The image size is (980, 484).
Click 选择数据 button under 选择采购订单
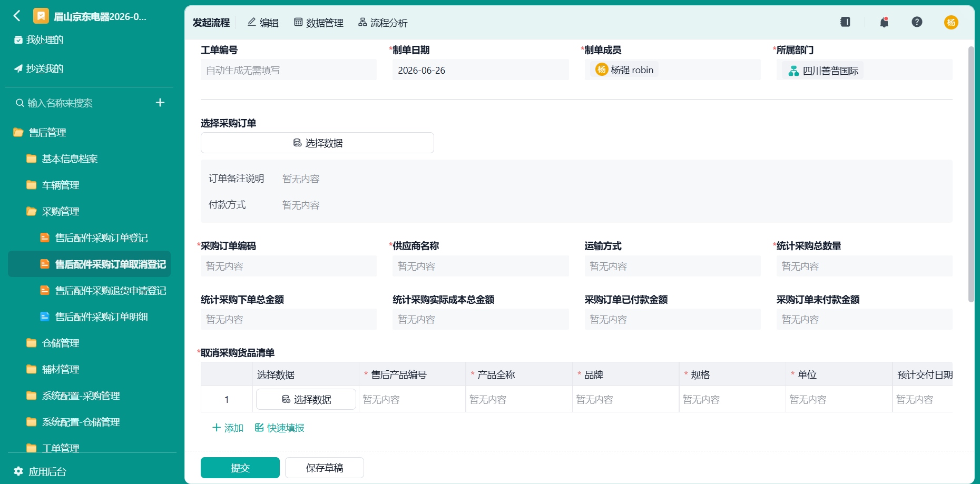317,143
